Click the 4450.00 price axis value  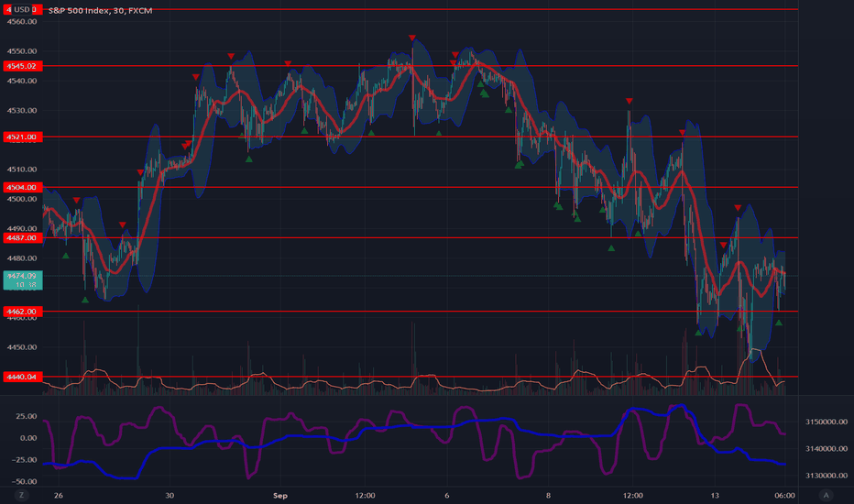tap(22, 347)
